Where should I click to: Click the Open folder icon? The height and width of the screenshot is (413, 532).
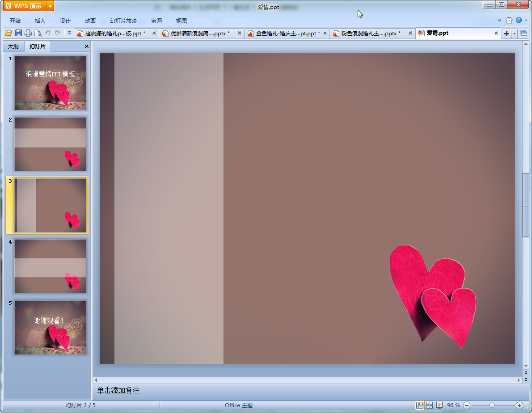(x=8, y=33)
